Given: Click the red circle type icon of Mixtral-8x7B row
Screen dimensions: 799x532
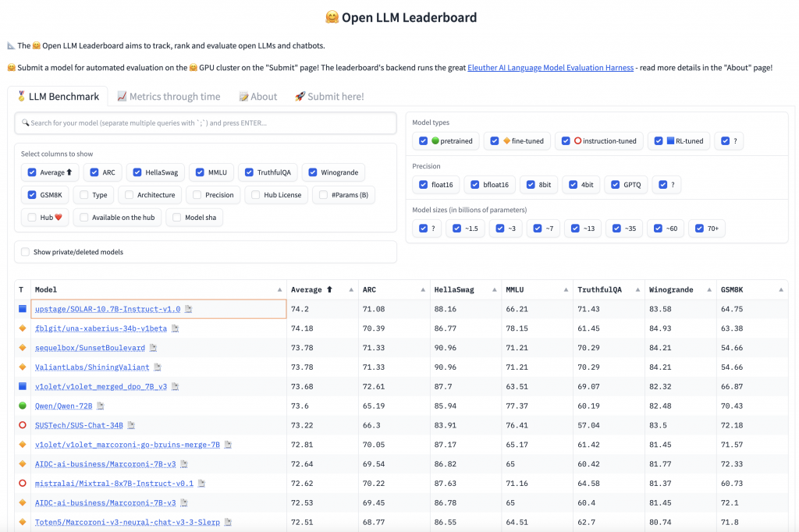Looking at the screenshot, I should [x=23, y=483].
